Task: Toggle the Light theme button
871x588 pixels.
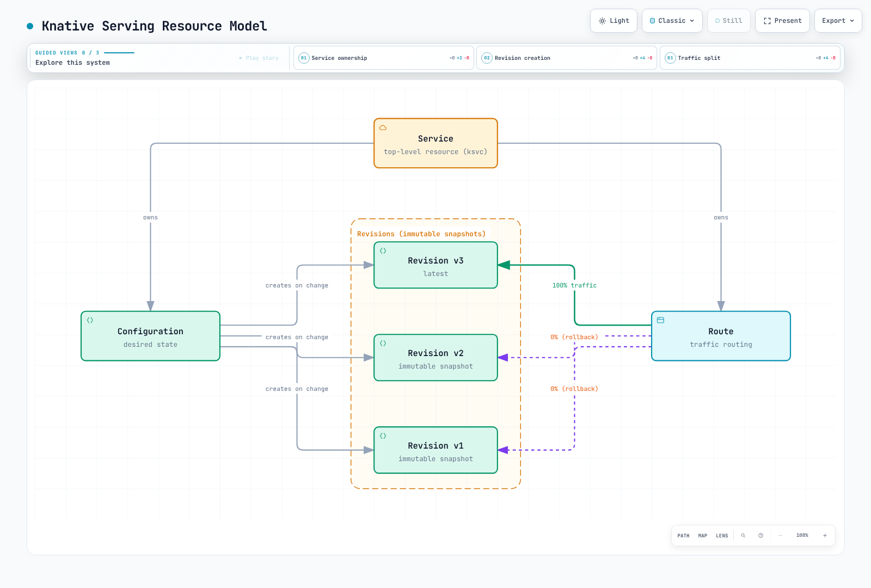Action: point(614,21)
